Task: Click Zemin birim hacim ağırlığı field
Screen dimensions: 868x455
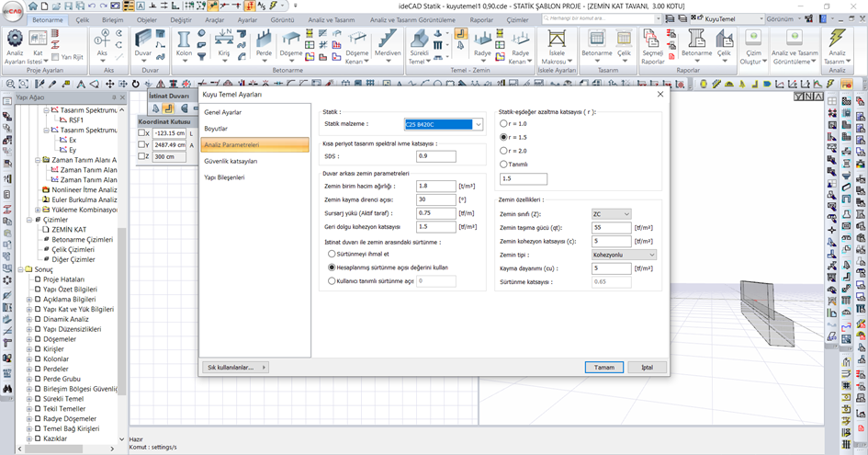Action: click(x=436, y=187)
